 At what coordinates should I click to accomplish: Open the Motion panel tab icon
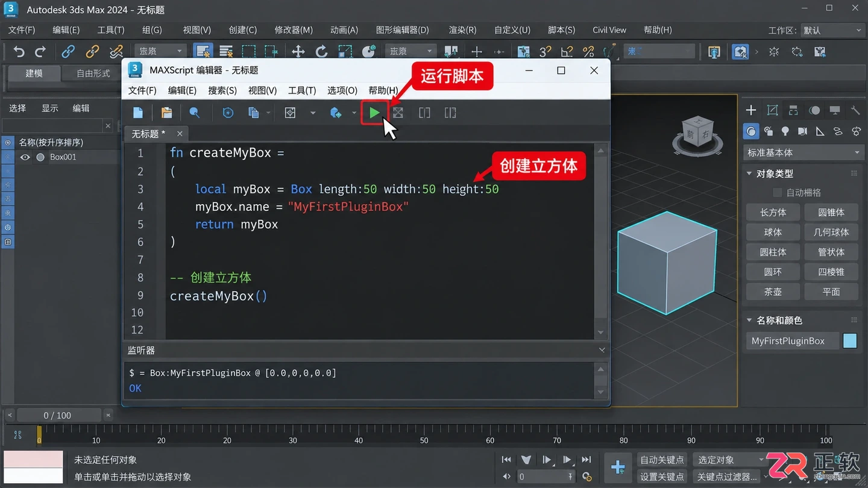(814, 110)
